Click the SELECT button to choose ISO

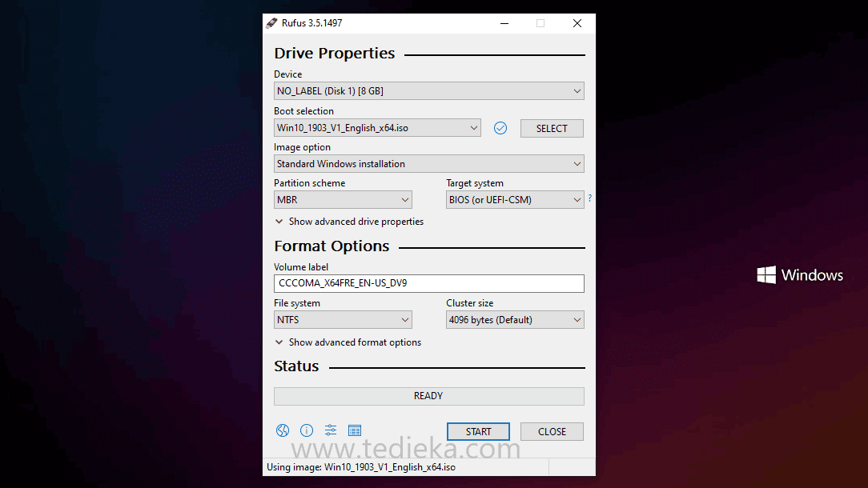pyautogui.click(x=552, y=128)
